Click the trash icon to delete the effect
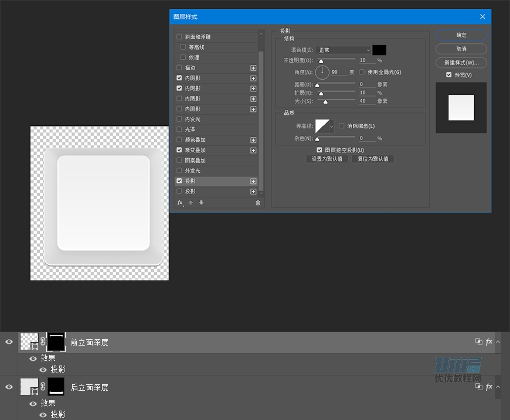 click(258, 203)
